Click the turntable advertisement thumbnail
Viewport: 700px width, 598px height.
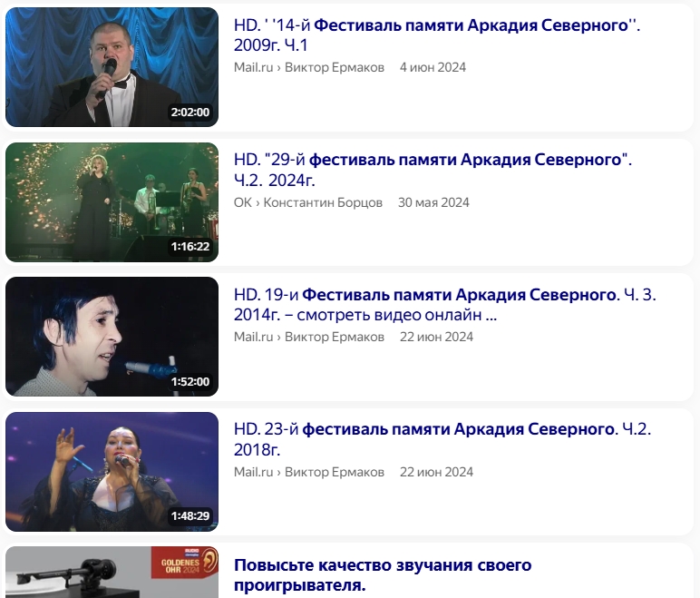pos(112,572)
